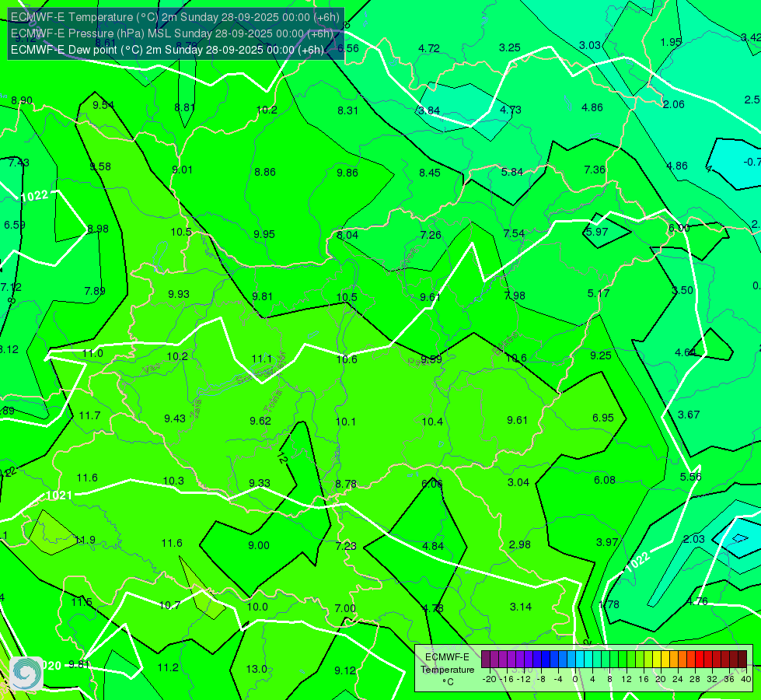Click the temperature value 7.36
The height and width of the screenshot is (700, 761).
(595, 170)
